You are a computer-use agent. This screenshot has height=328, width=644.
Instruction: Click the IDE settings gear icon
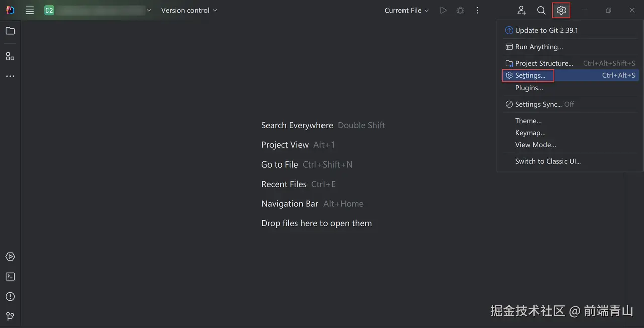tap(561, 10)
